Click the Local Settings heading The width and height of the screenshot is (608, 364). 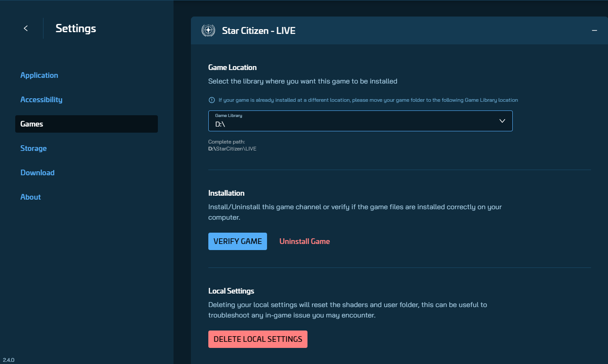click(231, 291)
